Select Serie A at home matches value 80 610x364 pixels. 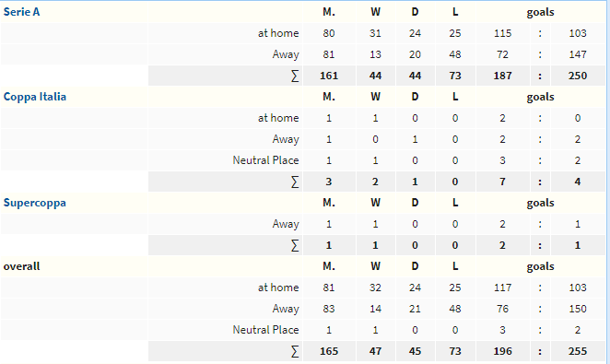point(329,33)
